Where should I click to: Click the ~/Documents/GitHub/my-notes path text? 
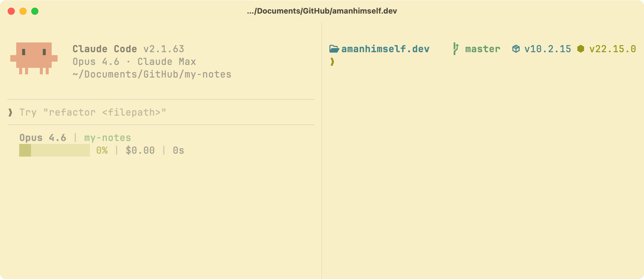pyautogui.click(x=152, y=74)
